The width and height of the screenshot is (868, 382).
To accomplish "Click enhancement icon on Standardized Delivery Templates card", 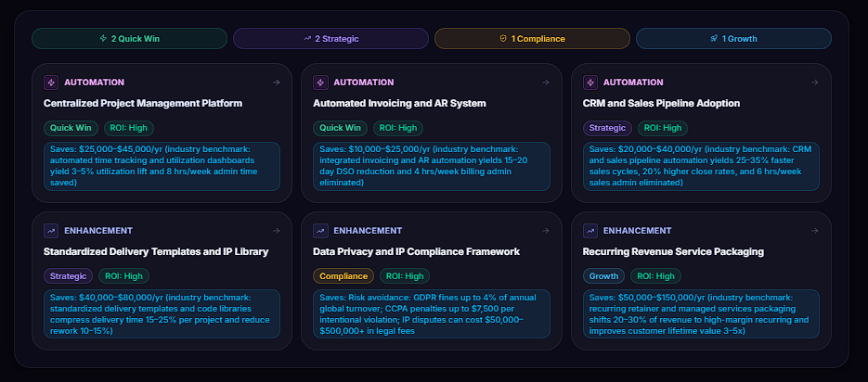I will coord(51,231).
